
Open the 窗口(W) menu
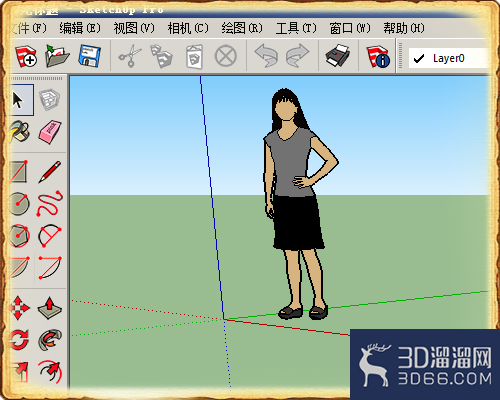(350, 28)
